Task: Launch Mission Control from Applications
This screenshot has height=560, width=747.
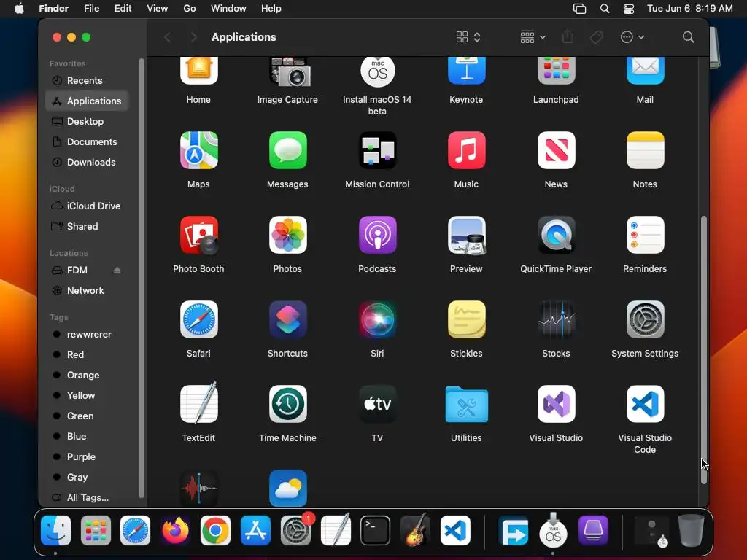Action: 377,150
